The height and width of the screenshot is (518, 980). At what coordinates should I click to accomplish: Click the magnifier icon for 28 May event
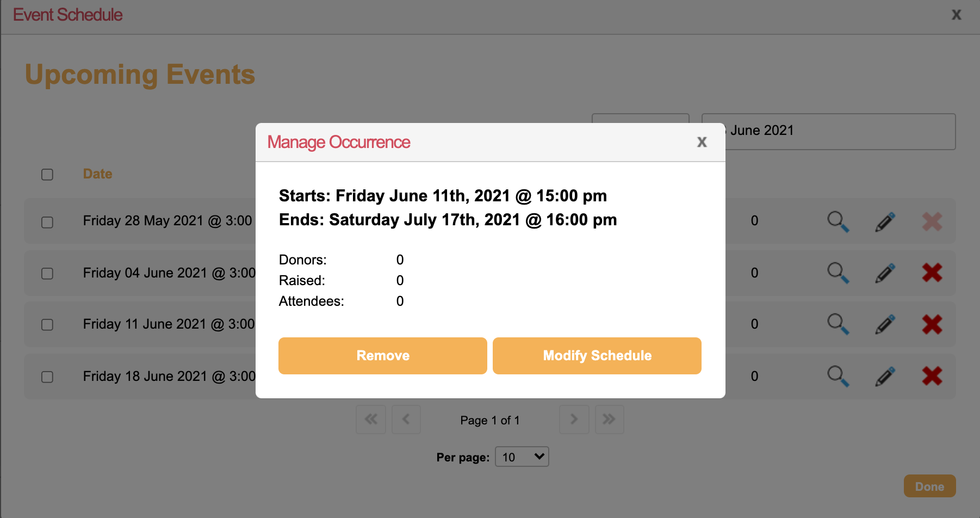click(838, 221)
